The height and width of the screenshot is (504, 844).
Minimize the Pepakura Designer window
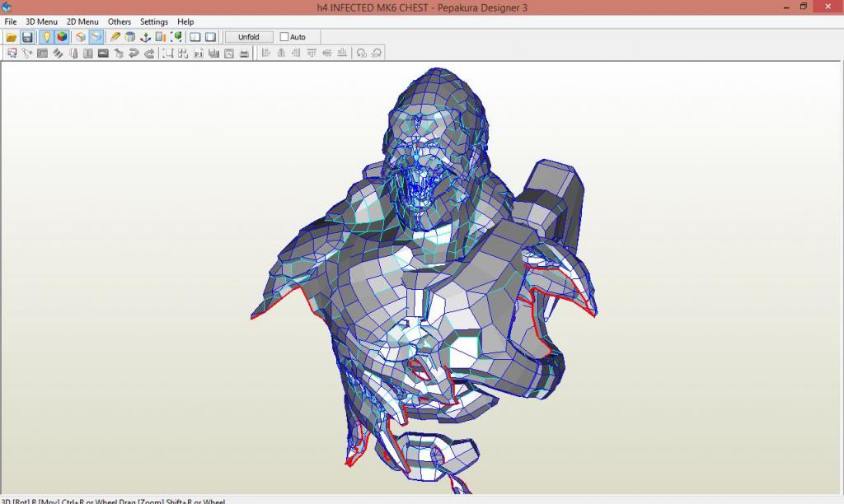786,7
